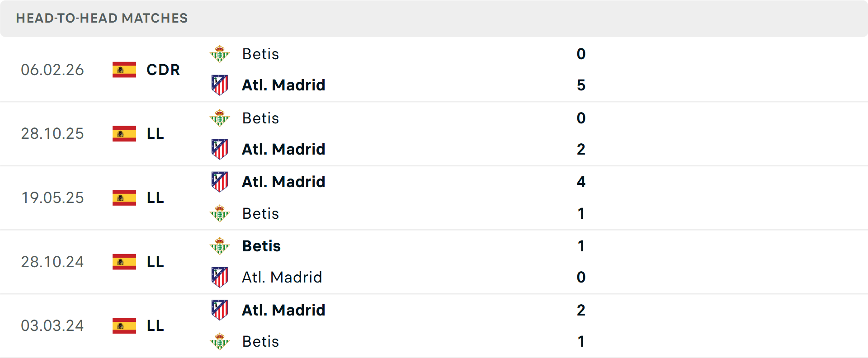Select the Spain flag in the 28.10.25 row
This screenshot has height=358, width=868.
[123, 134]
